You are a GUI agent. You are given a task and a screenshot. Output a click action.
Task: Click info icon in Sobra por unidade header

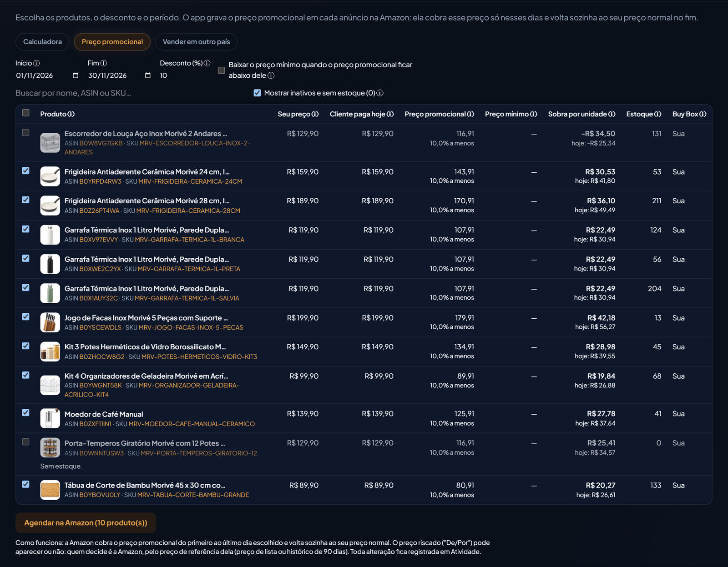point(612,114)
